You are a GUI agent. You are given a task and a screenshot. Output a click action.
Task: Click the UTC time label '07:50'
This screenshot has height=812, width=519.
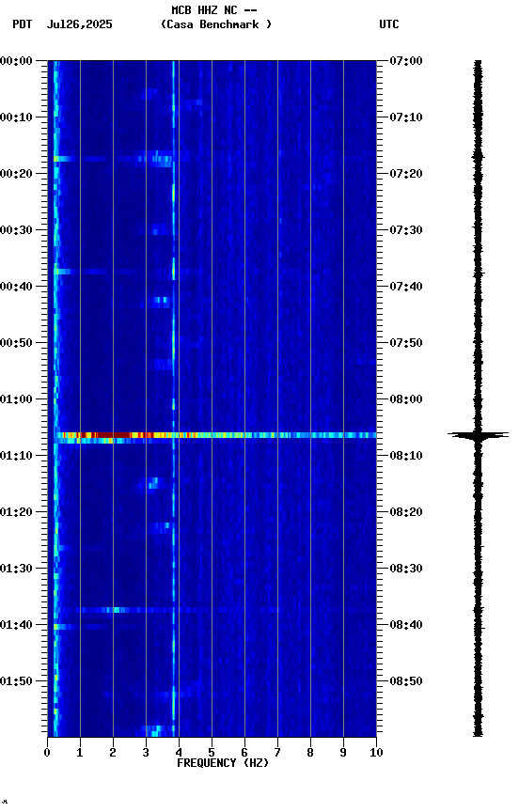[x=406, y=343]
